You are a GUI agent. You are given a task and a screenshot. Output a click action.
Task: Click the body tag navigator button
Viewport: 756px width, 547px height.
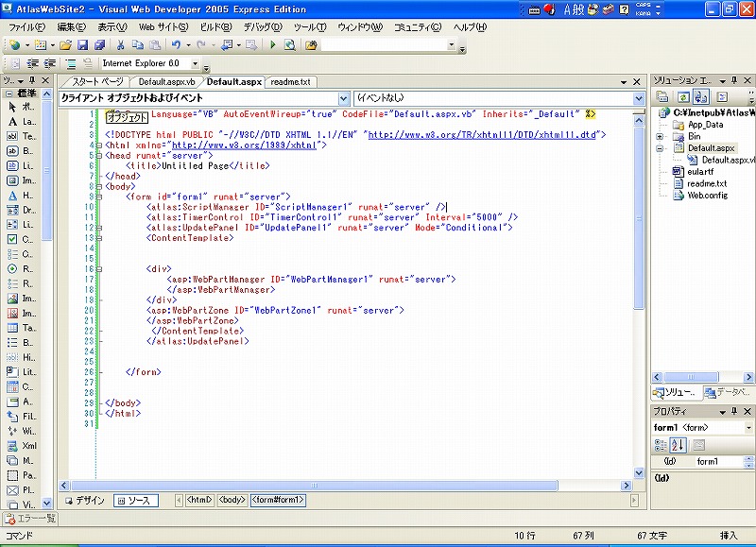tap(232, 500)
